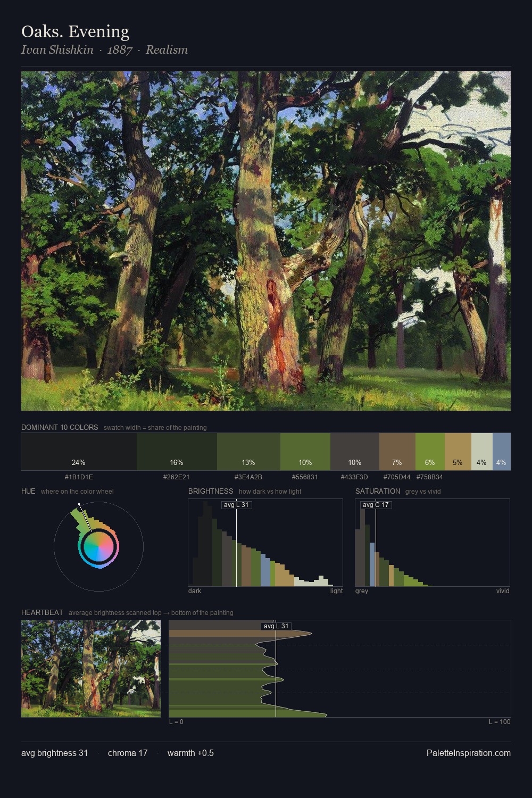The width and height of the screenshot is (532, 798).
Task: Click the 'how dark vs how light' caption
Action: click(270, 492)
